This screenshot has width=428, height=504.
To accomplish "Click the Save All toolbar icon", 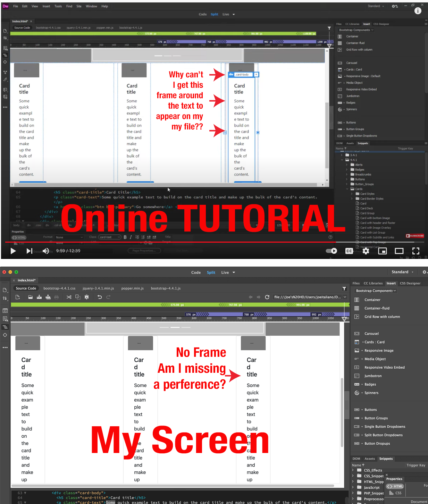I will pyautogui.click(x=48, y=297).
